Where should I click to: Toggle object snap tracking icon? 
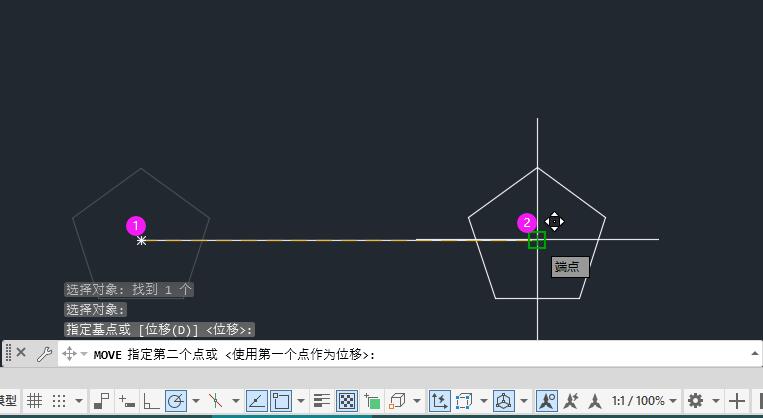256,401
